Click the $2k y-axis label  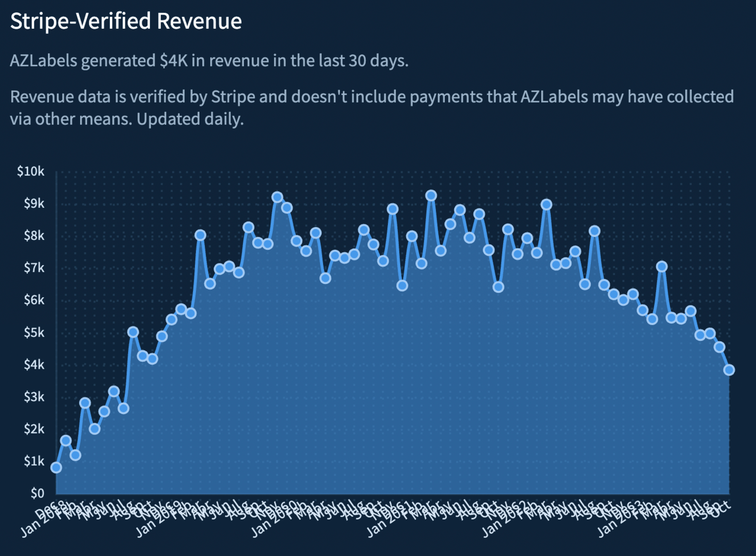point(34,429)
